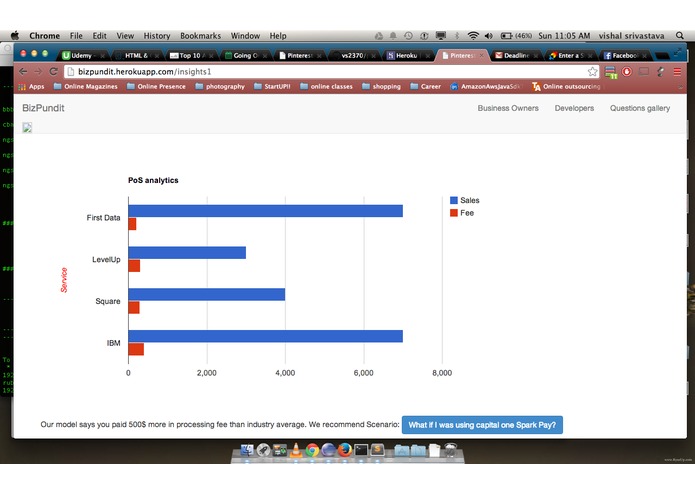Click the Wi-Fi status icon
695x494 pixels.
[x=473, y=35]
